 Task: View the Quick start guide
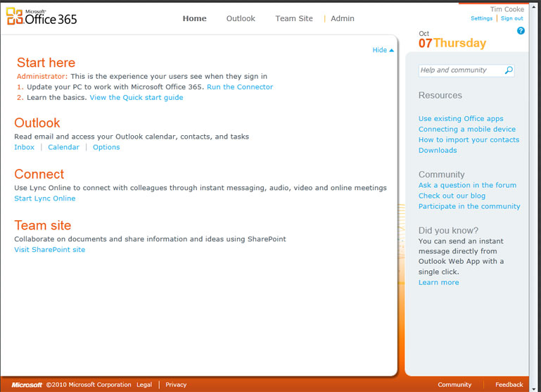tap(136, 98)
